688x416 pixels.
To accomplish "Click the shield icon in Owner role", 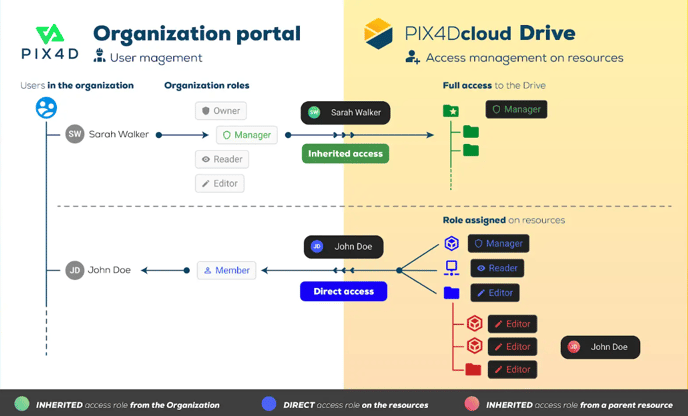I will point(205,111).
